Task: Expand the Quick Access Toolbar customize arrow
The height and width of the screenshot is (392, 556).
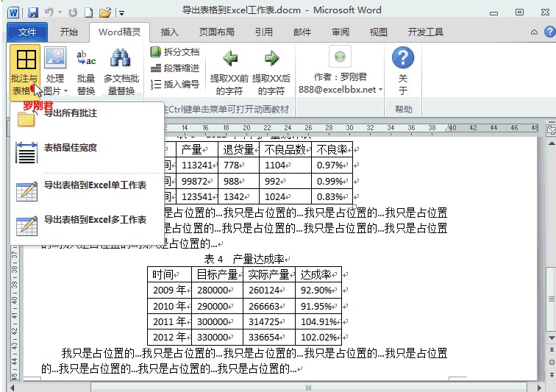Action: (x=121, y=13)
